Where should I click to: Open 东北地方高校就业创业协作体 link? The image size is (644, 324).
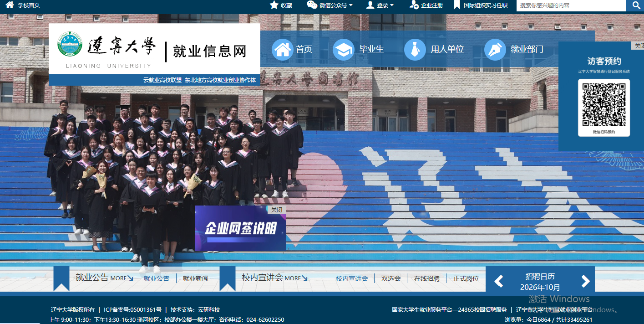[x=220, y=80]
